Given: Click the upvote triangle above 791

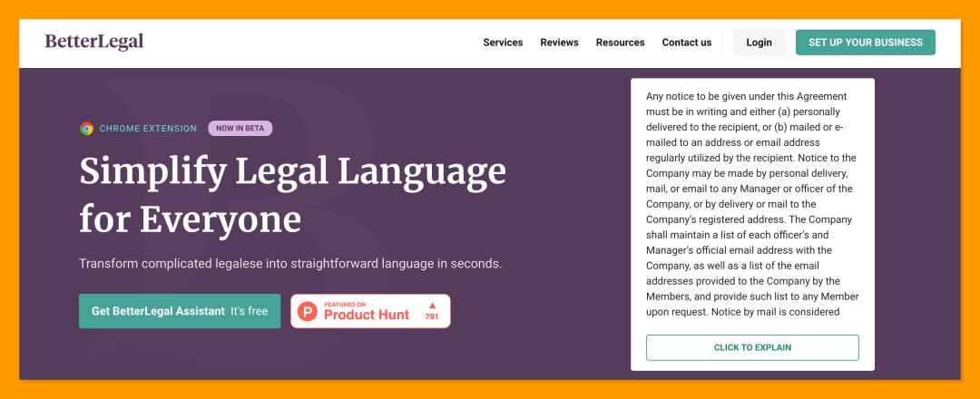Looking at the screenshot, I should pyautogui.click(x=432, y=306).
